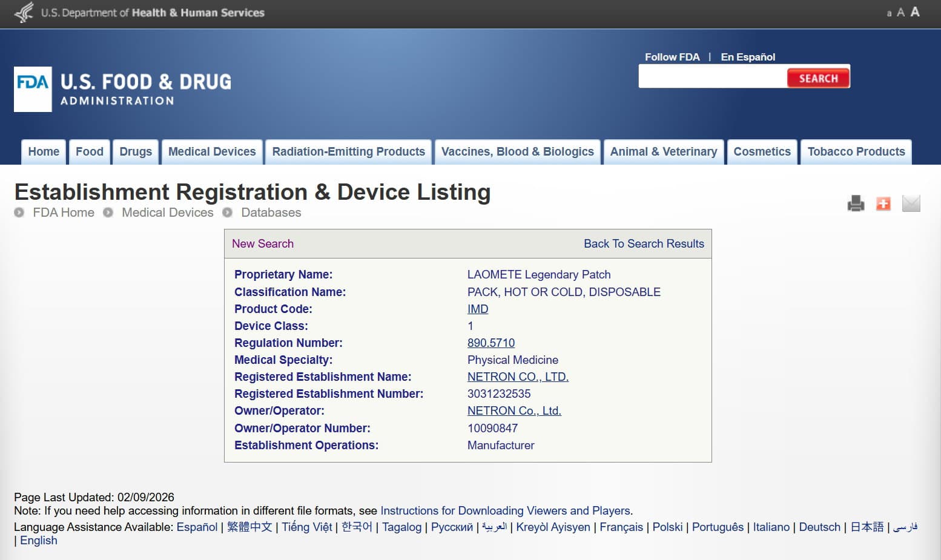Open the Tobacco Products tab
The width and height of the screenshot is (941, 560).
pyautogui.click(x=856, y=152)
